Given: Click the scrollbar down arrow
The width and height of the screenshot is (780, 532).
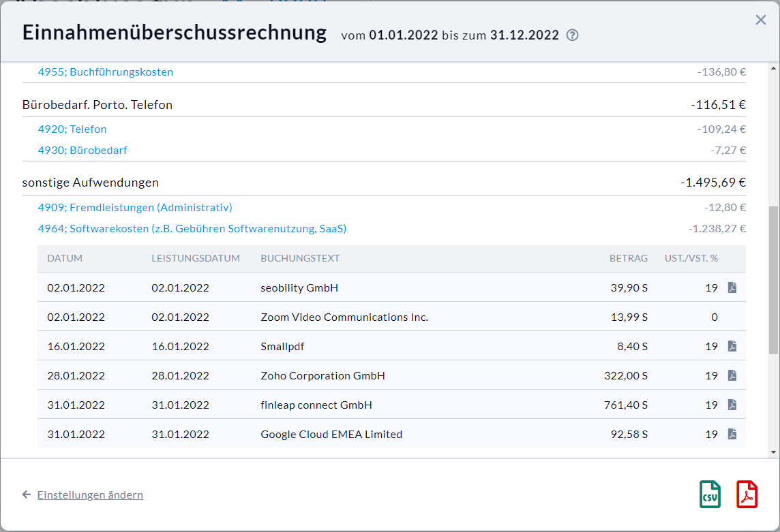Looking at the screenshot, I should click(773, 452).
